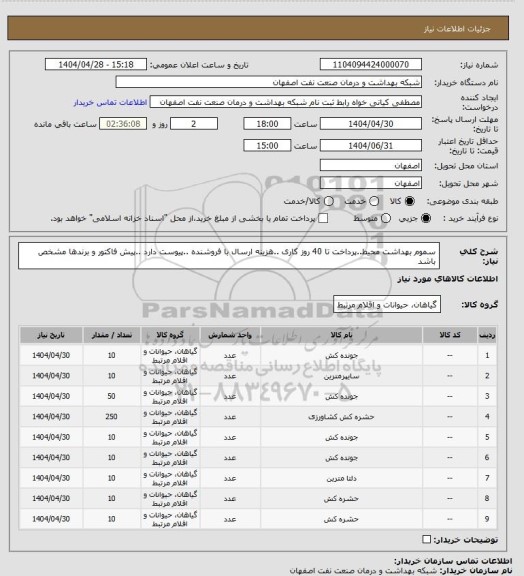Viewport: 524px width, 576px height.
Task: Click the نام کالا column header
Action: coord(341,335)
